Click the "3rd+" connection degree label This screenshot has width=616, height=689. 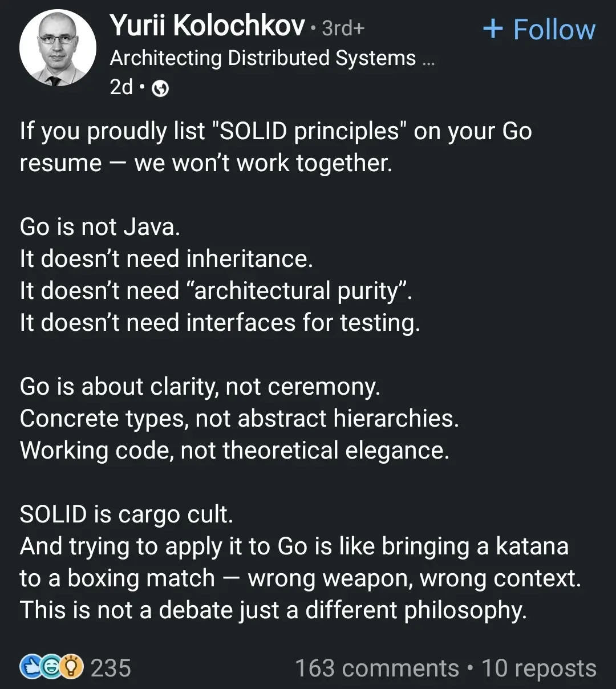pyautogui.click(x=343, y=29)
